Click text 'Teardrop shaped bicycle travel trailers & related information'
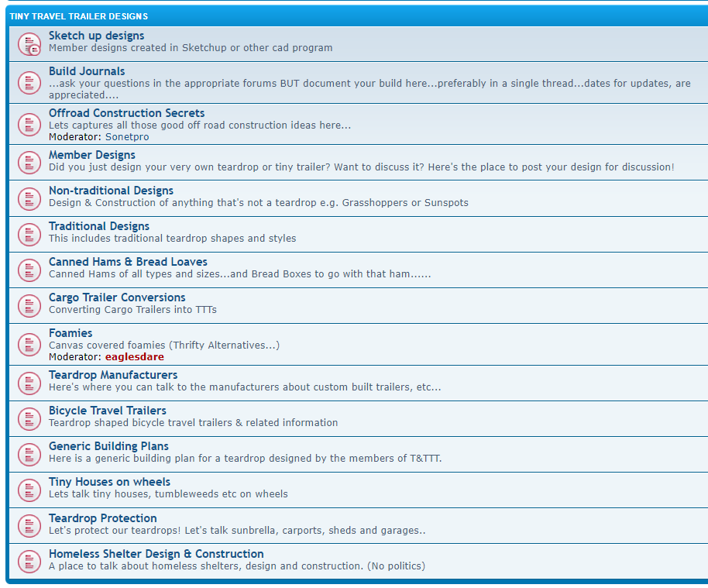 pos(193,423)
